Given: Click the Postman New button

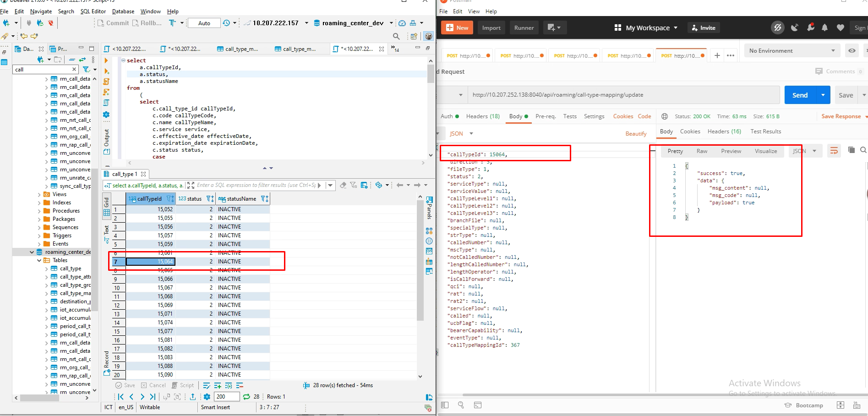Looking at the screenshot, I should pyautogui.click(x=457, y=28).
